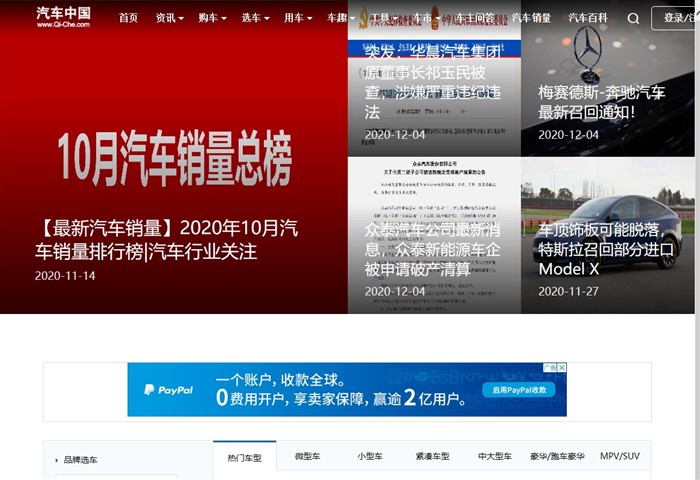This screenshot has height=480, width=700.
Task: Click date 2020-11-14 under sales article
Action: pyautogui.click(x=65, y=276)
